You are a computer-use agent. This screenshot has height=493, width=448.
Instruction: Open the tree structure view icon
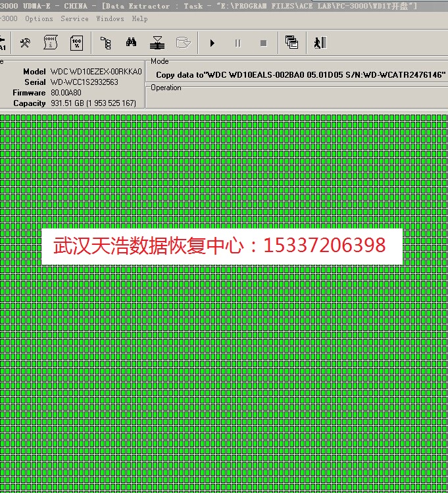105,43
